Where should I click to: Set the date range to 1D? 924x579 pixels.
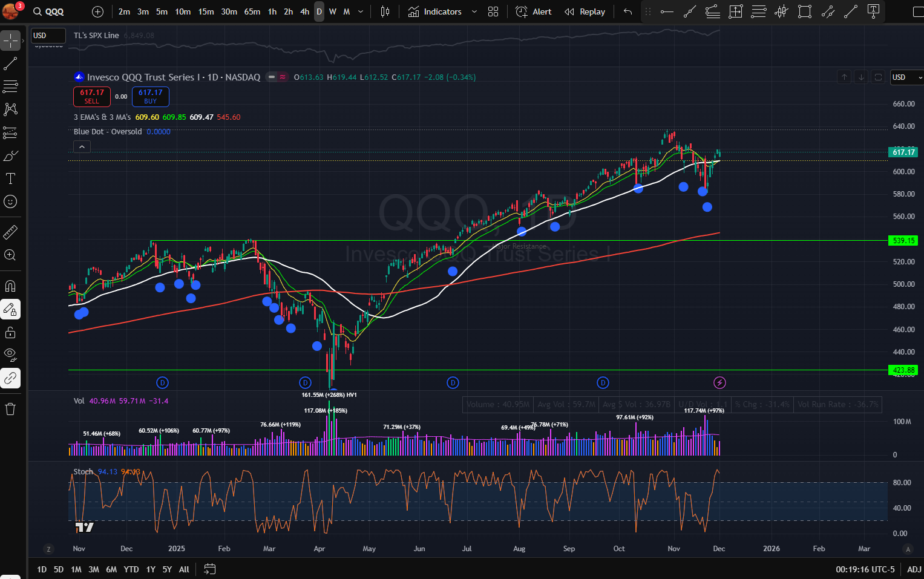tap(42, 569)
